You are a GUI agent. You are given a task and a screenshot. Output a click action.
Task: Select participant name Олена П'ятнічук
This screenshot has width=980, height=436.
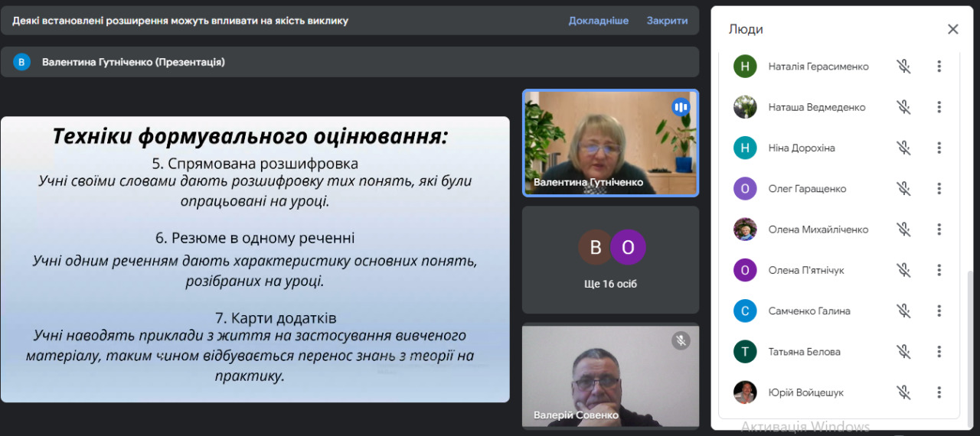tap(806, 270)
